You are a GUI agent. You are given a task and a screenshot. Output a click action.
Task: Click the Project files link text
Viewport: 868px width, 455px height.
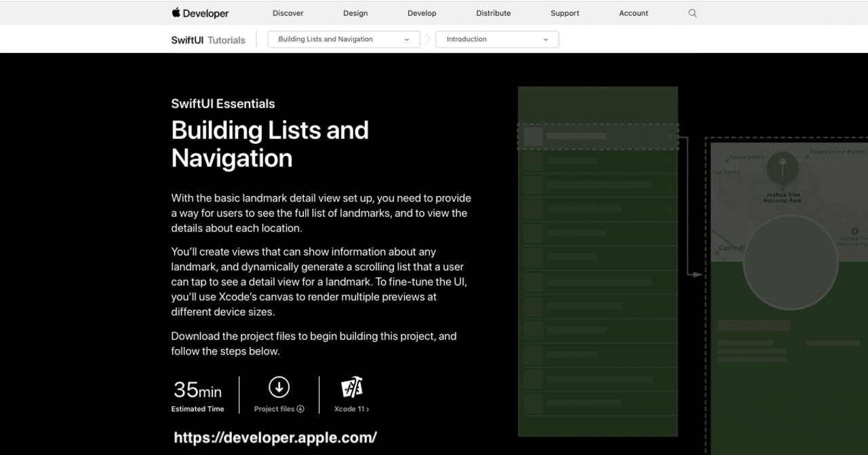[x=279, y=409]
